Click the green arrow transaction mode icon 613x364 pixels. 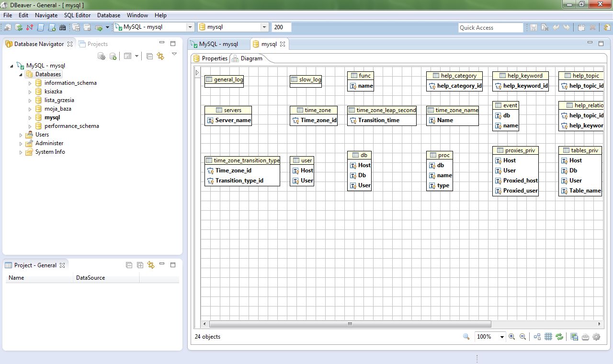click(x=99, y=27)
